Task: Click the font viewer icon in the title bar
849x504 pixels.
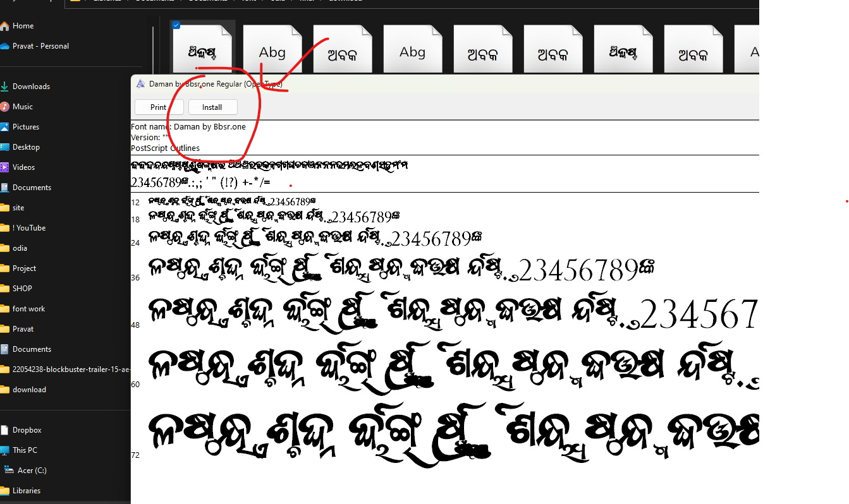Action: pos(141,83)
